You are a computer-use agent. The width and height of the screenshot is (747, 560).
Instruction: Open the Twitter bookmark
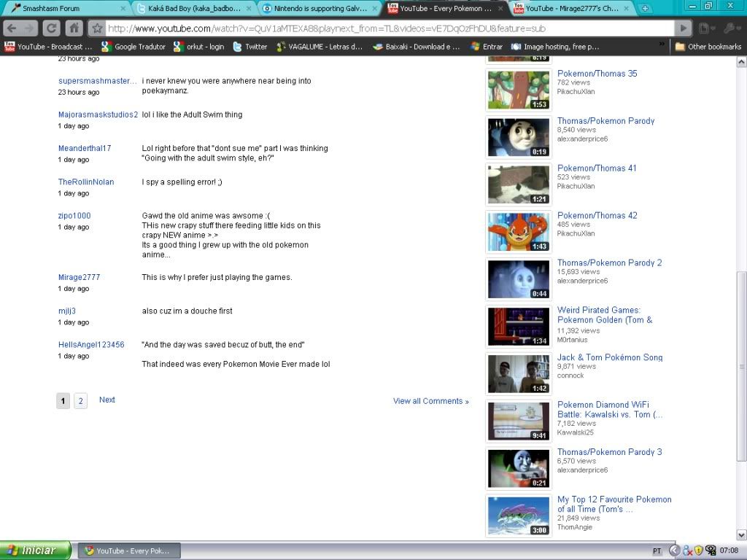pyautogui.click(x=249, y=47)
